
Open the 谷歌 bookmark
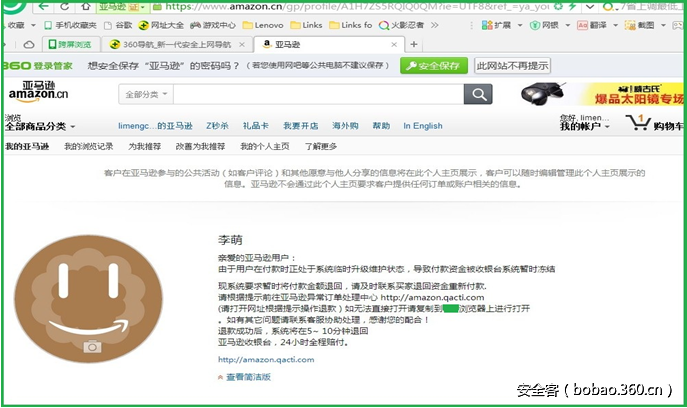[118, 25]
